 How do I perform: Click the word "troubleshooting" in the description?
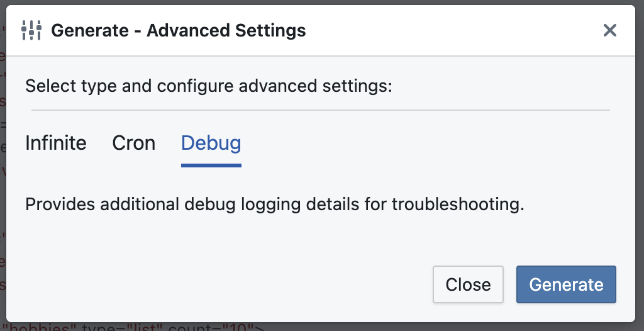[x=458, y=205]
